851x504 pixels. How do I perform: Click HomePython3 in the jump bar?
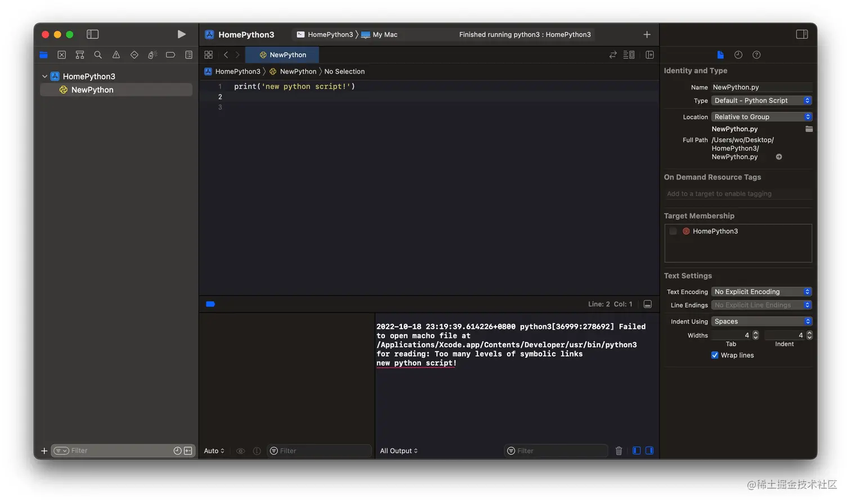(232, 71)
